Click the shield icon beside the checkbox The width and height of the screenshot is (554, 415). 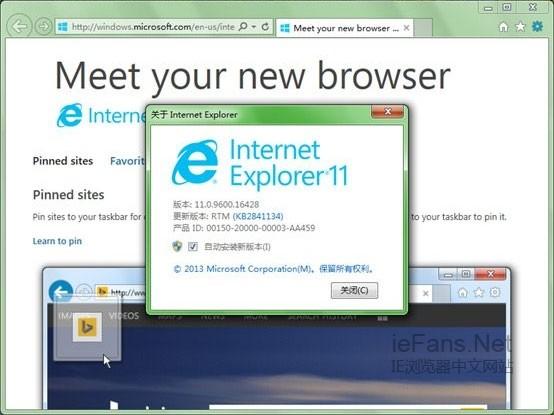[177, 246]
